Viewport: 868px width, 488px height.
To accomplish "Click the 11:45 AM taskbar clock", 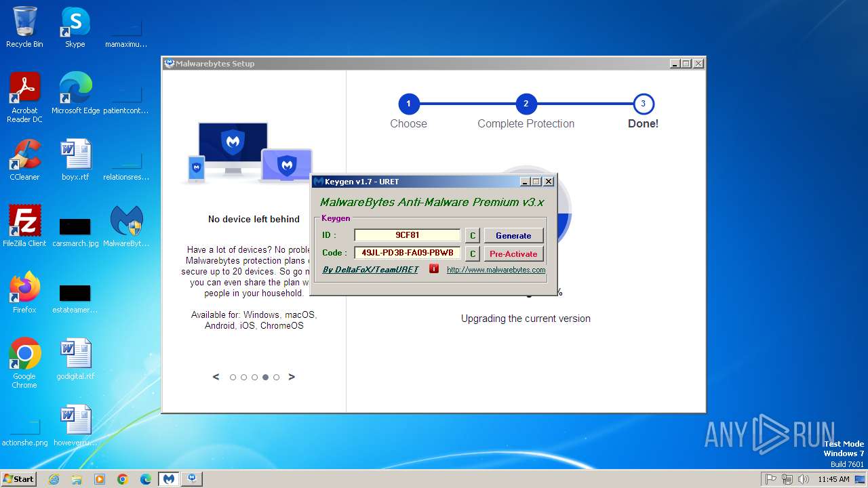I will point(833,479).
